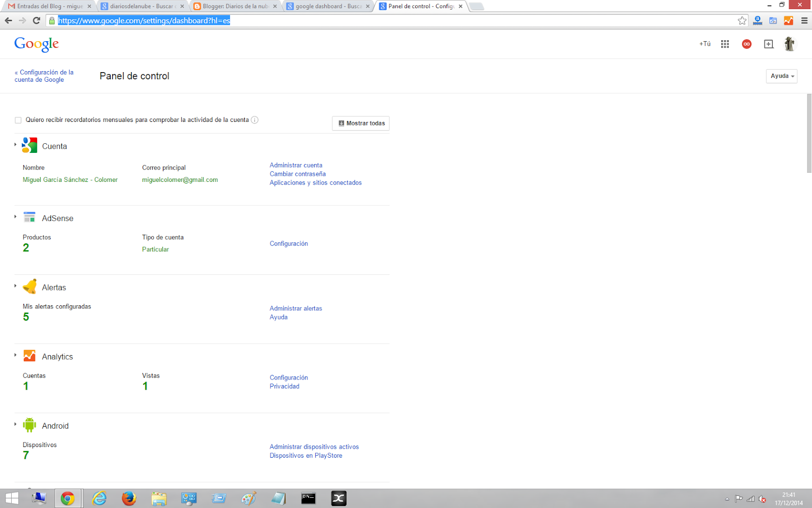Click the Mostrar todas button
812x508 pixels.
pos(361,123)
